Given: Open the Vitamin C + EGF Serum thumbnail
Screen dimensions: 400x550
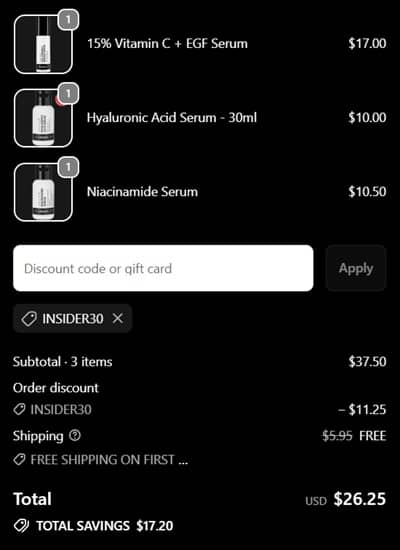Looking at the screenshot, I should pyautogui.click(x=43, y=45).
